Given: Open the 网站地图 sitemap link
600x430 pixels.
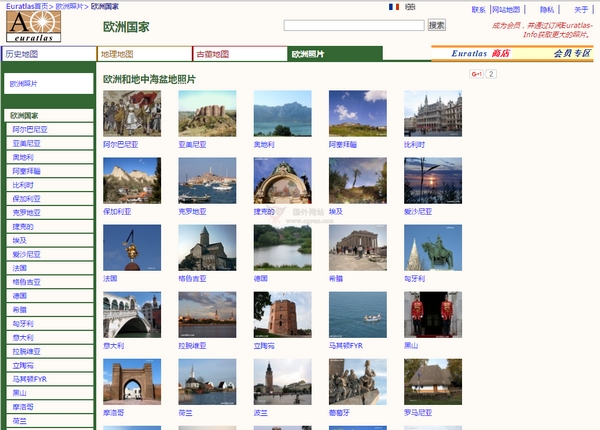Looking at the screenshot, I should pos(506,10).
